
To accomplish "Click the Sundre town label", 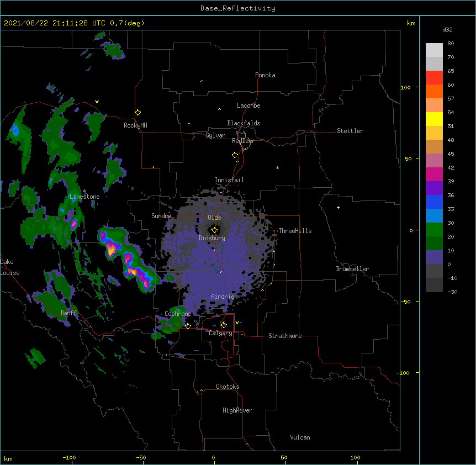I will pos(161,216).
